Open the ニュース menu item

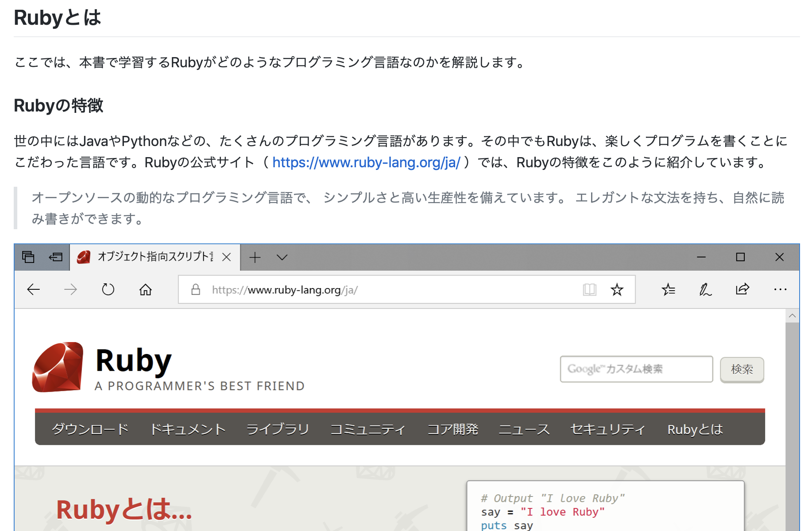pos(524,429)
